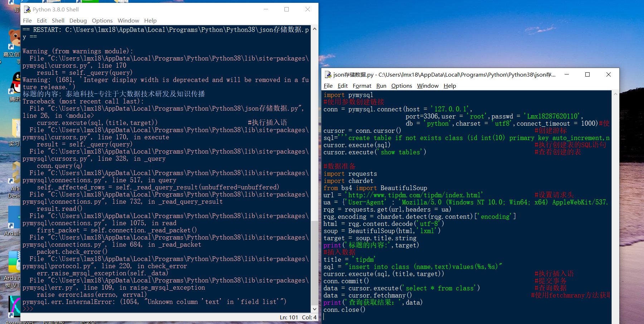Click 'cursor = conn.cursor()' line in editor
This screenshot has height=324, width=644.
[x=362, y=131]
